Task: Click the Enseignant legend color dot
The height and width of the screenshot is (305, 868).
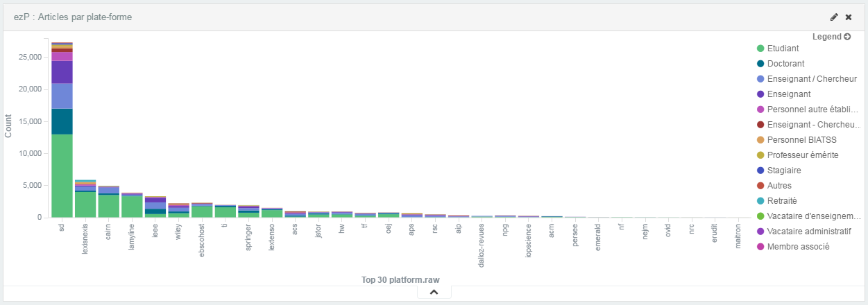Action: coord(760,94)
